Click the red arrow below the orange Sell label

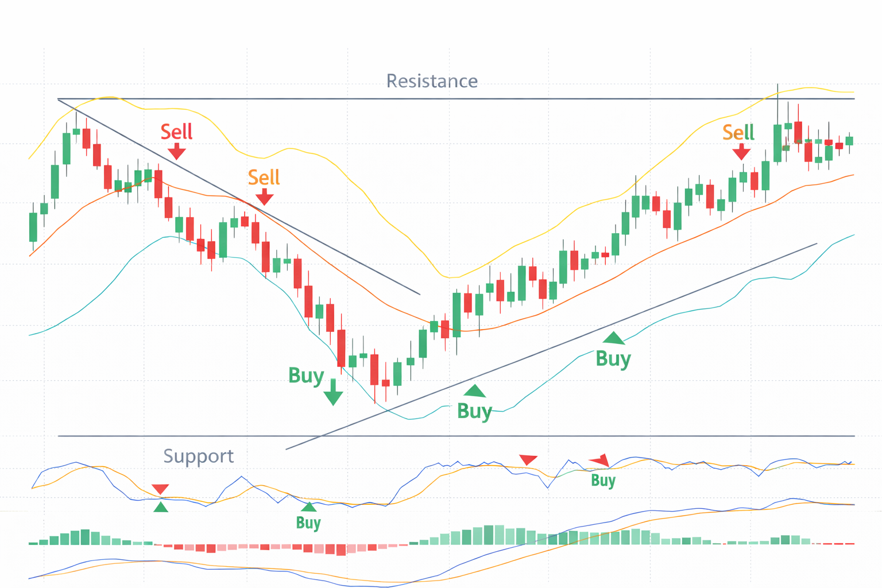[x=264, y=198]
